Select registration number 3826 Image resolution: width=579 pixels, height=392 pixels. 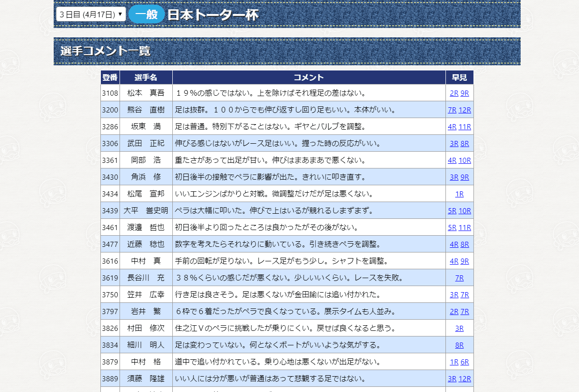[110, 328]
